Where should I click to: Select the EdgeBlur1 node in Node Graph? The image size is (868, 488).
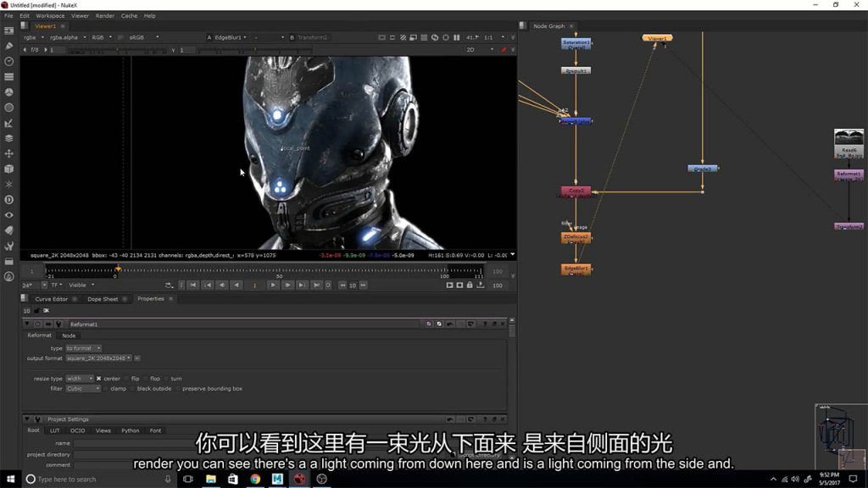click(576, 269)
